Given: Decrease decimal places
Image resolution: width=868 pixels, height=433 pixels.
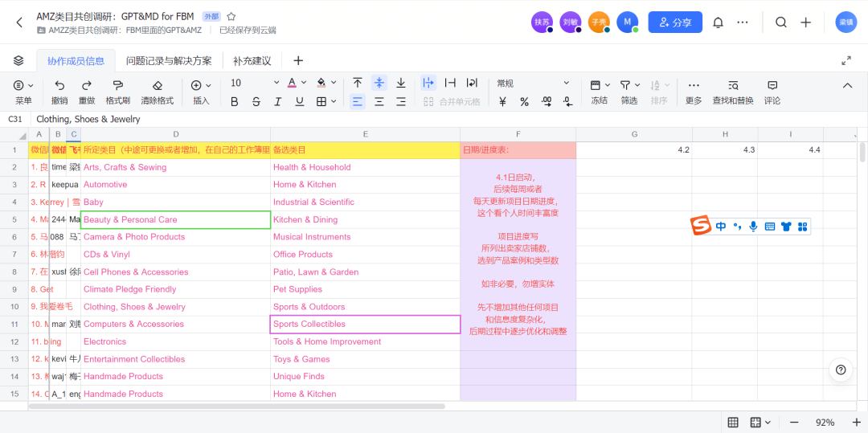Looking at the screenshot, I should click(x=567, y=101).
